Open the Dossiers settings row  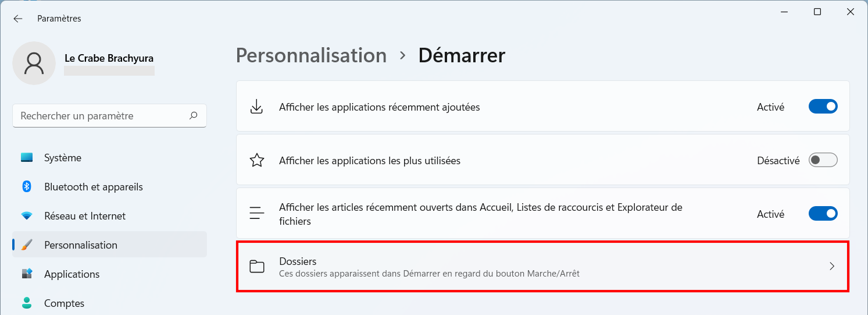tap(543, 267)
